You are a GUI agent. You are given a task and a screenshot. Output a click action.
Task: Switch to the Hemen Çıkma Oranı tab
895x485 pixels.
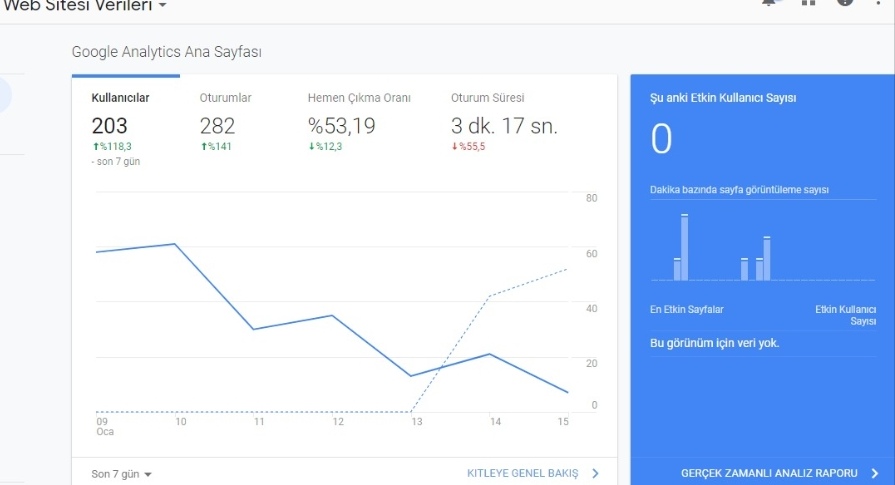point(359,98)
